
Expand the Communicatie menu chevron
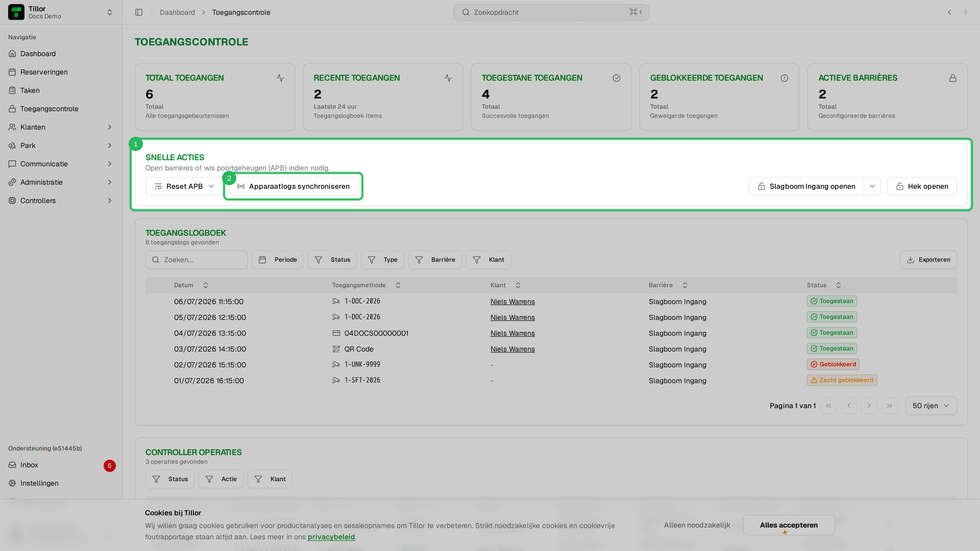point(109,164)
